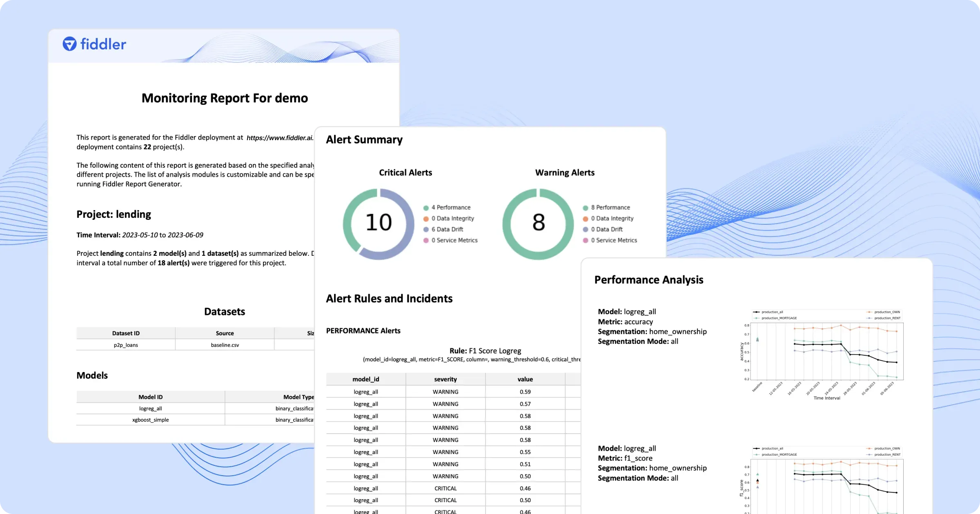This screenshot has height=514, width=980.
Task: Click the Warning Alerts donut chart showing 8
Action: (538, 224)
